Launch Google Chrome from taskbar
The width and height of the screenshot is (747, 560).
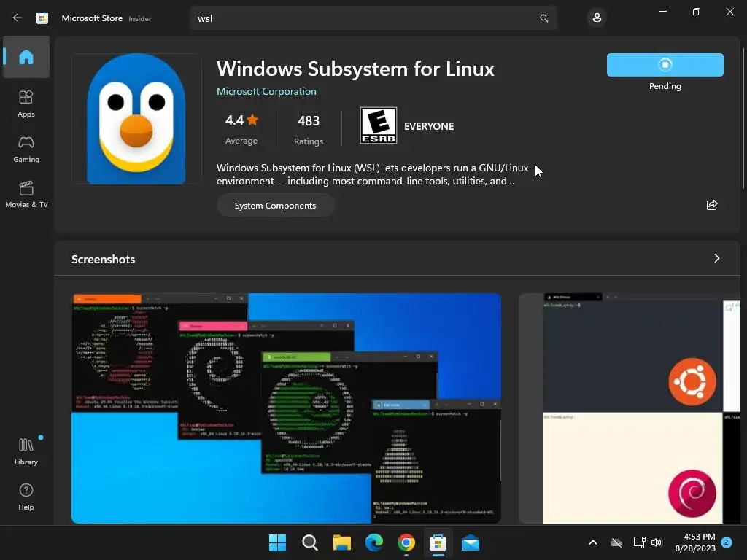pos(406,542)
